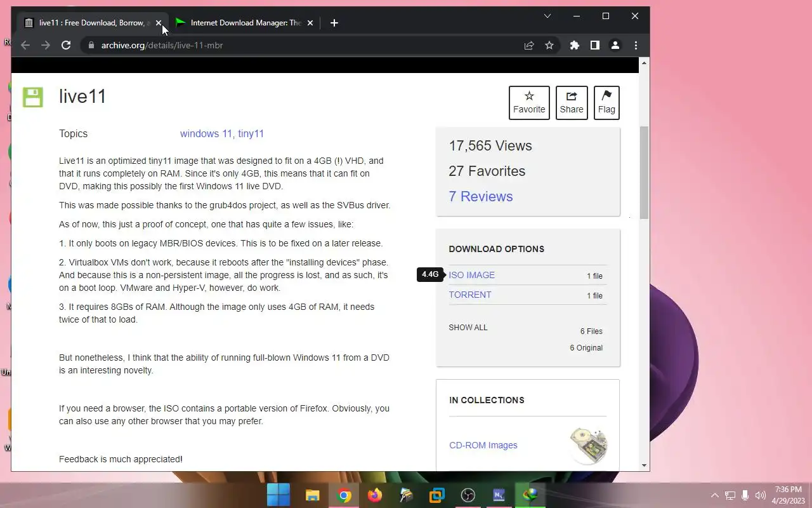Click the live11 page title
812x508 pixels.
82,97
